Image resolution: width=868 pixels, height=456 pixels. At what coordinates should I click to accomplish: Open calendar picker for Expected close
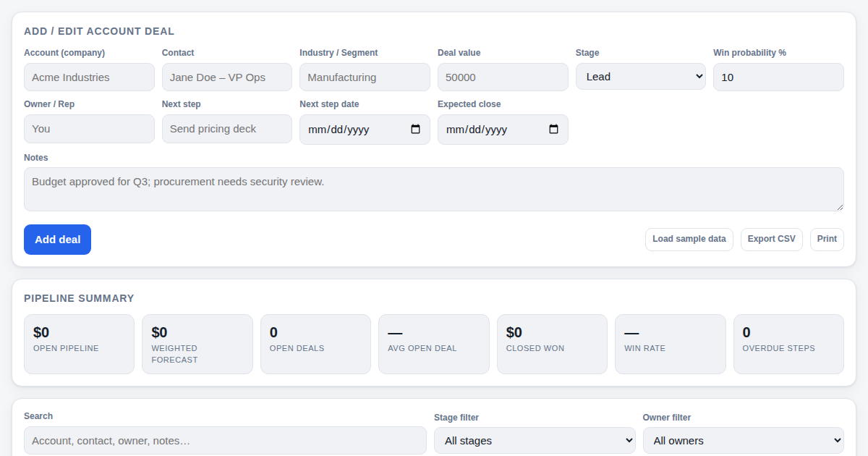click(553, 130)
